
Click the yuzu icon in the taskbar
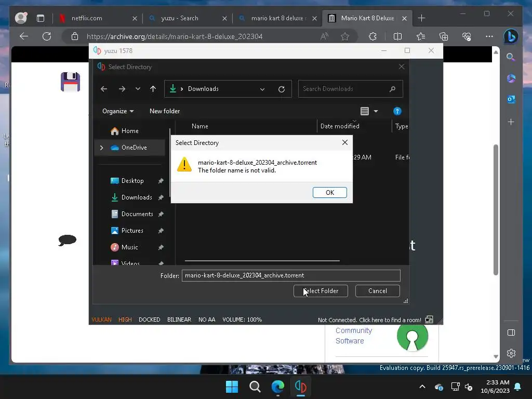coord(301,387)
